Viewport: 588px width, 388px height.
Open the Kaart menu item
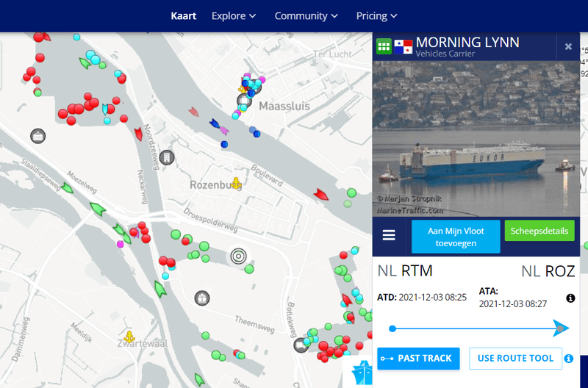183,16
